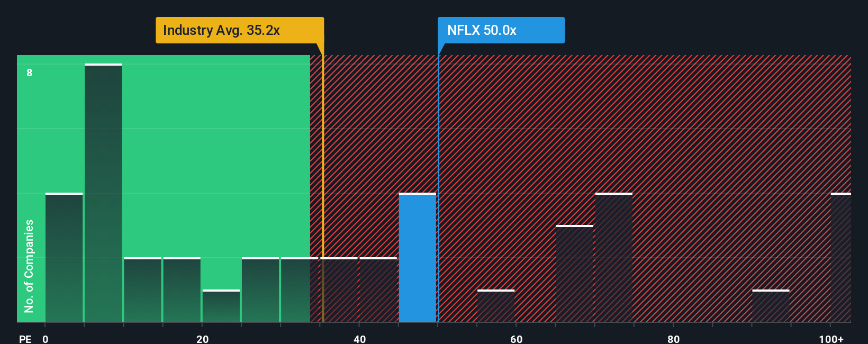
Task: Click the x-axis label 80
Action: [673, 339]
